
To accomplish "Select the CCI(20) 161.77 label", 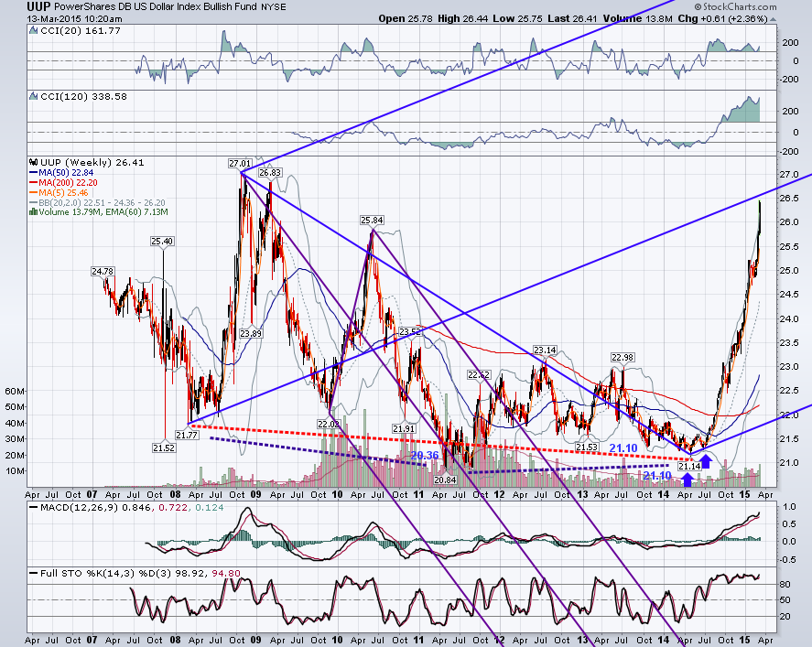I will click(81, 30).
